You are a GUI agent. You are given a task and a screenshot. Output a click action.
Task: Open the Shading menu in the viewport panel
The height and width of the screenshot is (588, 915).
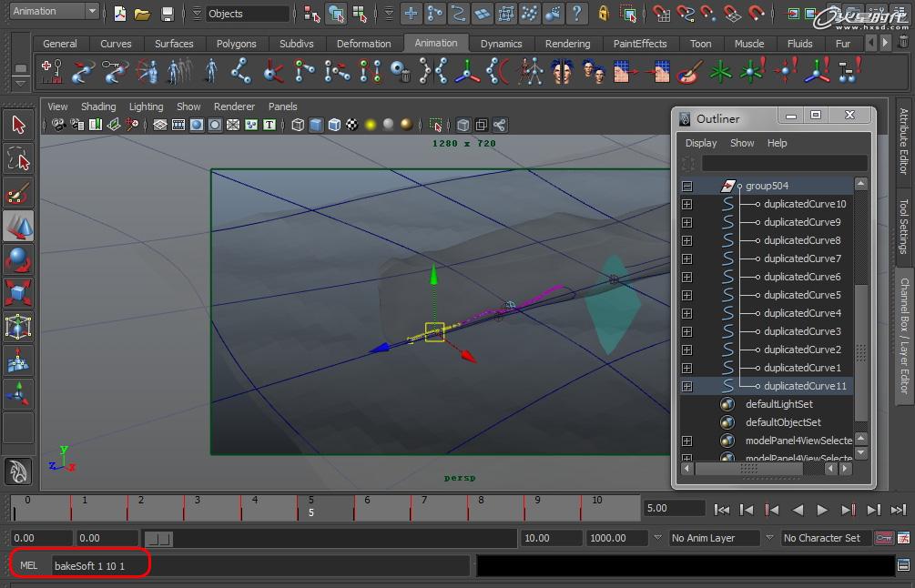tap(98, 106)
